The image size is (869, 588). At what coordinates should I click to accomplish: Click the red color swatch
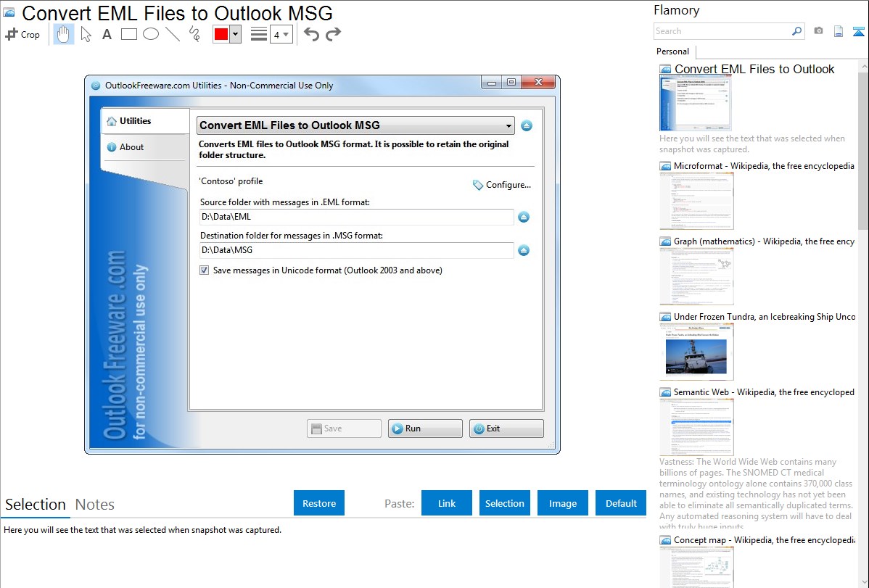[221, 34]
